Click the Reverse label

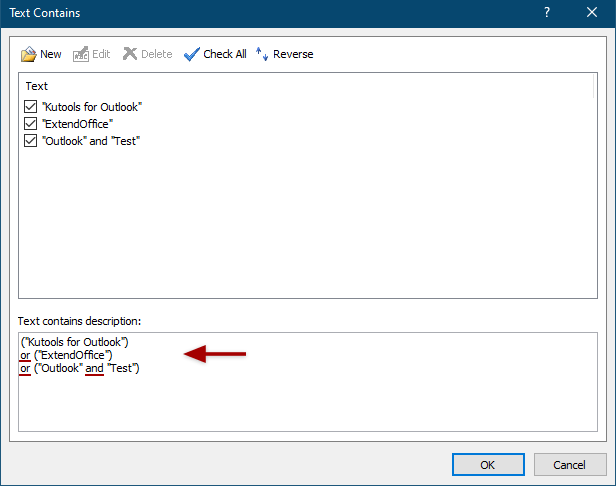coord(293,54)
